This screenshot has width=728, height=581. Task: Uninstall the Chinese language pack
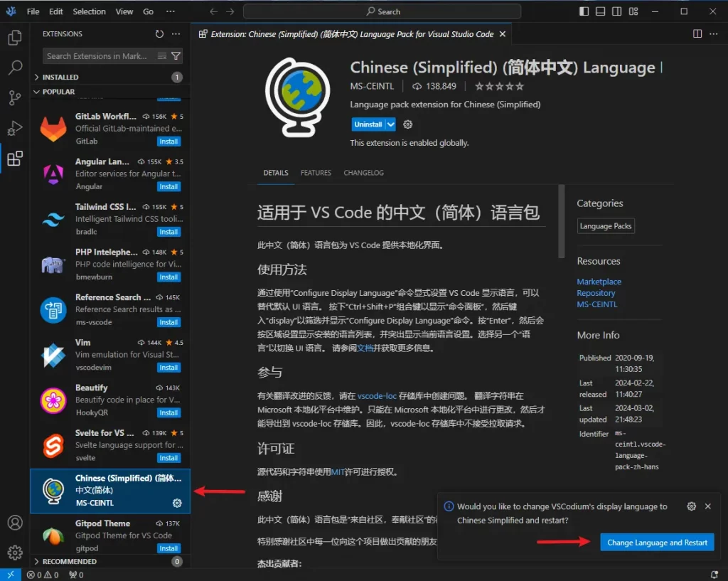368,124
